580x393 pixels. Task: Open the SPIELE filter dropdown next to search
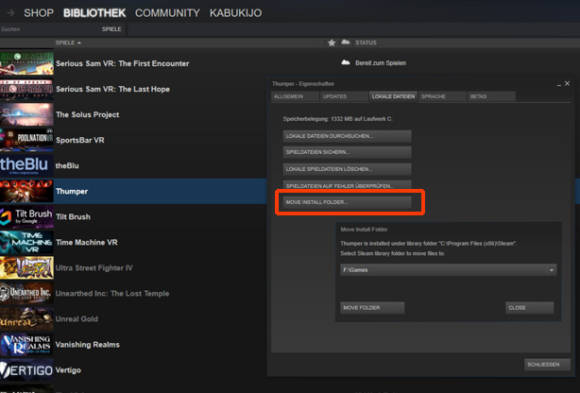(x=111, y=29)
